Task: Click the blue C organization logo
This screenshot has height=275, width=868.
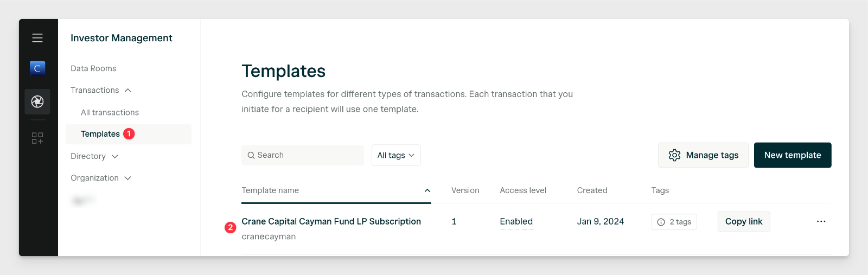Action: (37, 68)
